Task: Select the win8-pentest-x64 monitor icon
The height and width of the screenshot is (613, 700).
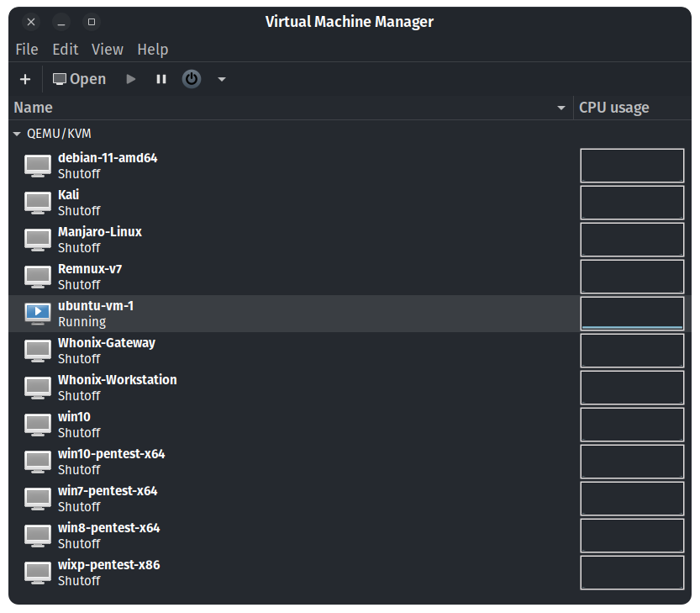Action: (38, 536)
